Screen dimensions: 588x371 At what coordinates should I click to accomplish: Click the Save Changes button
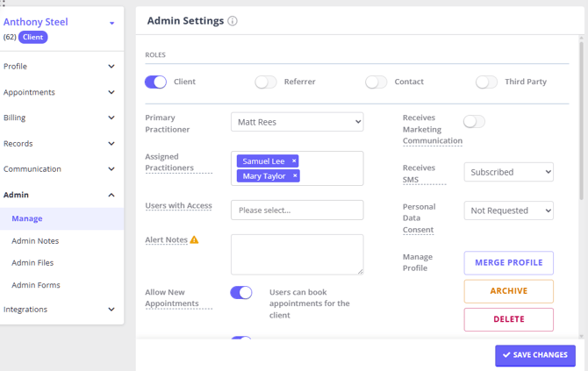pos(535,355)
